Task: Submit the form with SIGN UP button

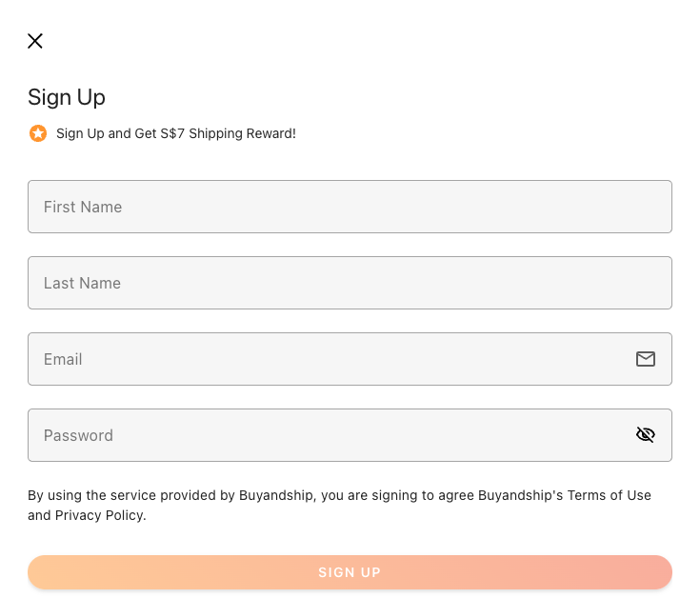Action: click(350, 572)
